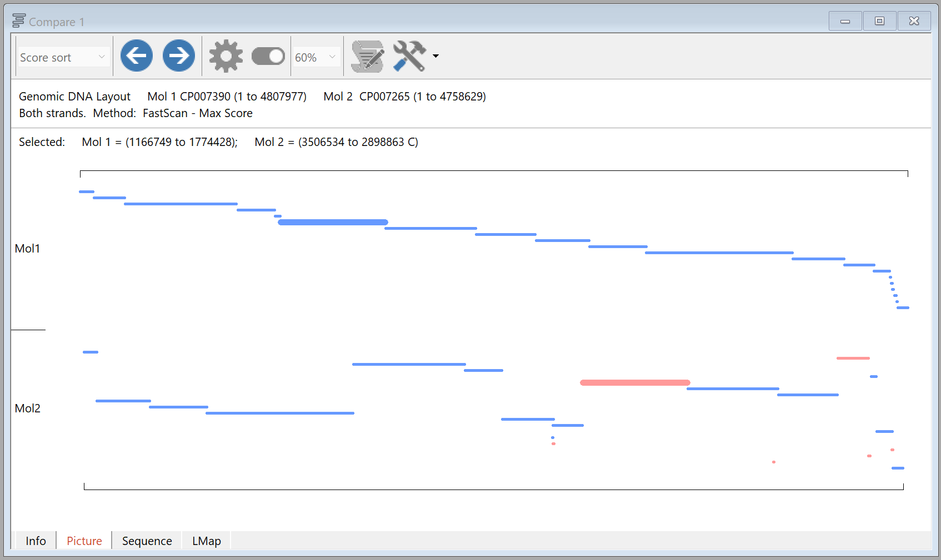Image resolution: width=941 pixels, height=560 pixels.
Task: Click the 'Mol 1 CP007390 (1 to 4807977)' text
Action: tap(227, 97)
